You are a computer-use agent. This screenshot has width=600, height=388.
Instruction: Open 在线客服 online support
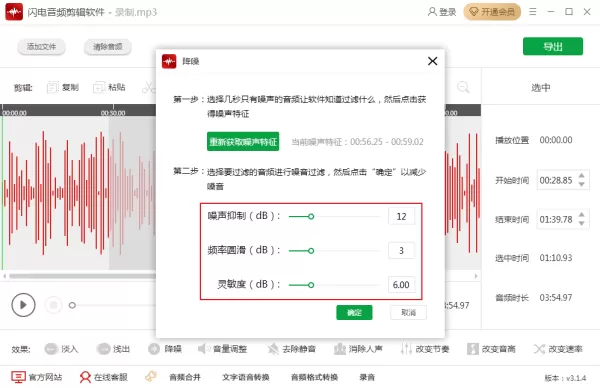(103, 377)
